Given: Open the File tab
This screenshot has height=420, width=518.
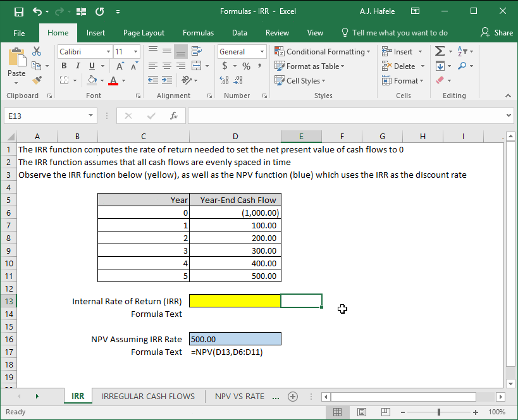Looking at the screenshot, I should 19,33.
